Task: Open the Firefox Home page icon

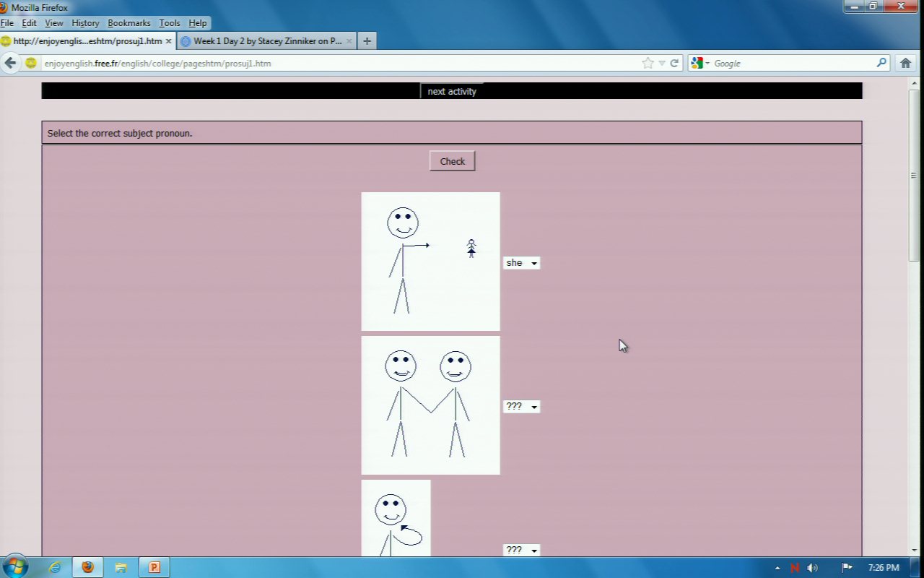Action: coord(906,63)
